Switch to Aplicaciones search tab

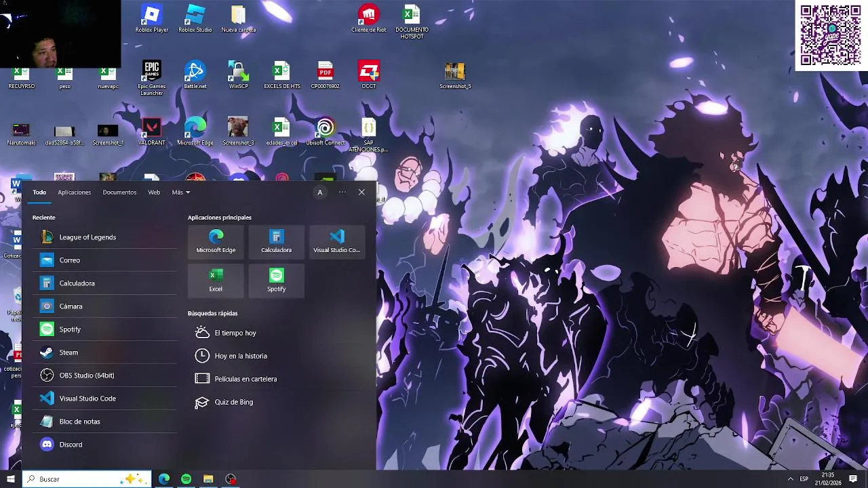[75, 192]
